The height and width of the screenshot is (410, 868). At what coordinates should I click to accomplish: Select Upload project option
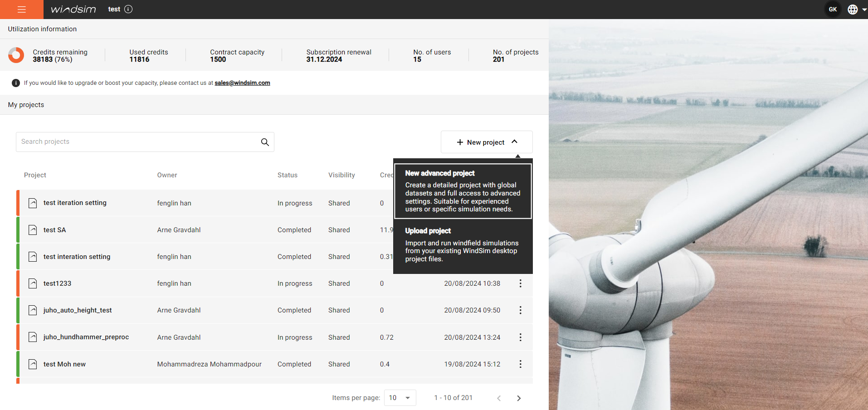[463, 244]
